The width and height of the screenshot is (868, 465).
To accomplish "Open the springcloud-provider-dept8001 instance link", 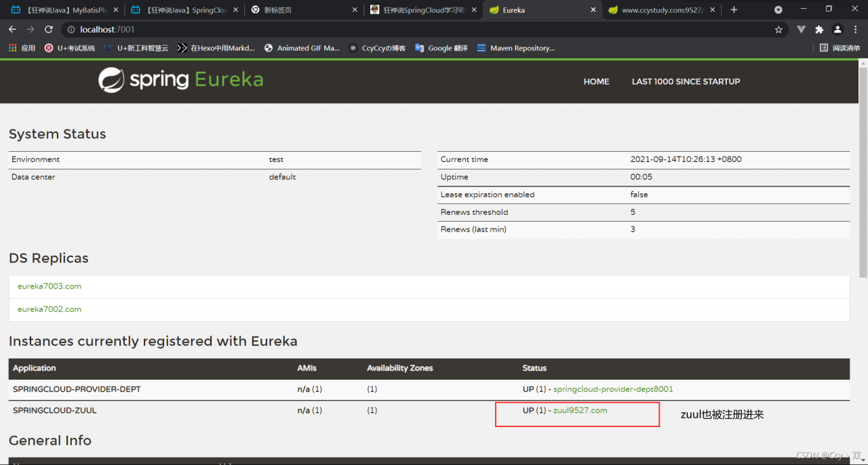I will (613, 389).
